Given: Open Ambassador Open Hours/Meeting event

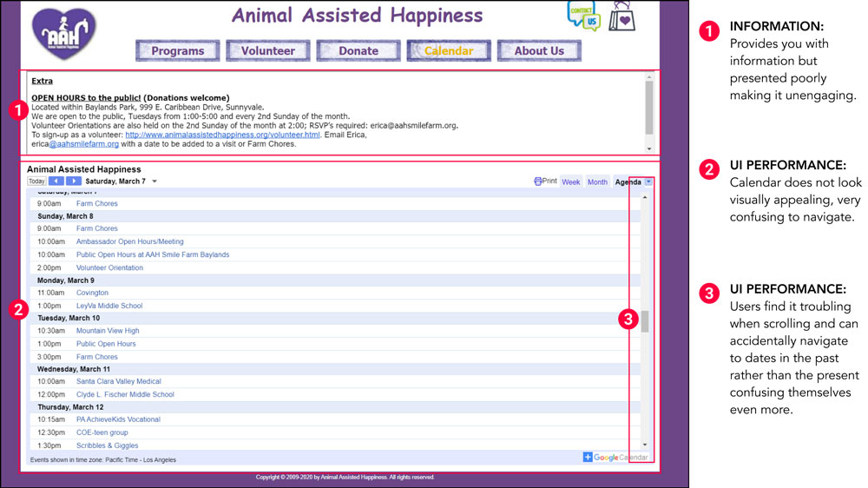Looking at the screenshot, I should pos(130,241).
